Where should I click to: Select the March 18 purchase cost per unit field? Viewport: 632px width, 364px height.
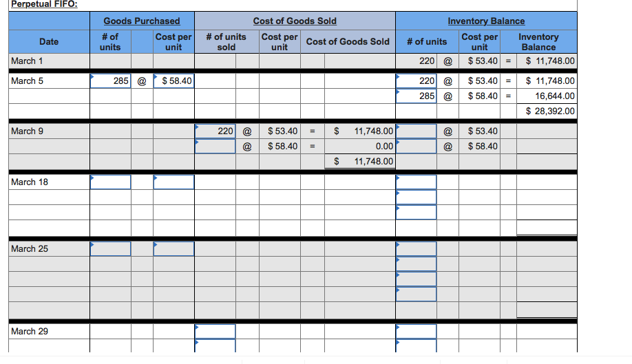(x=173, y=182)
